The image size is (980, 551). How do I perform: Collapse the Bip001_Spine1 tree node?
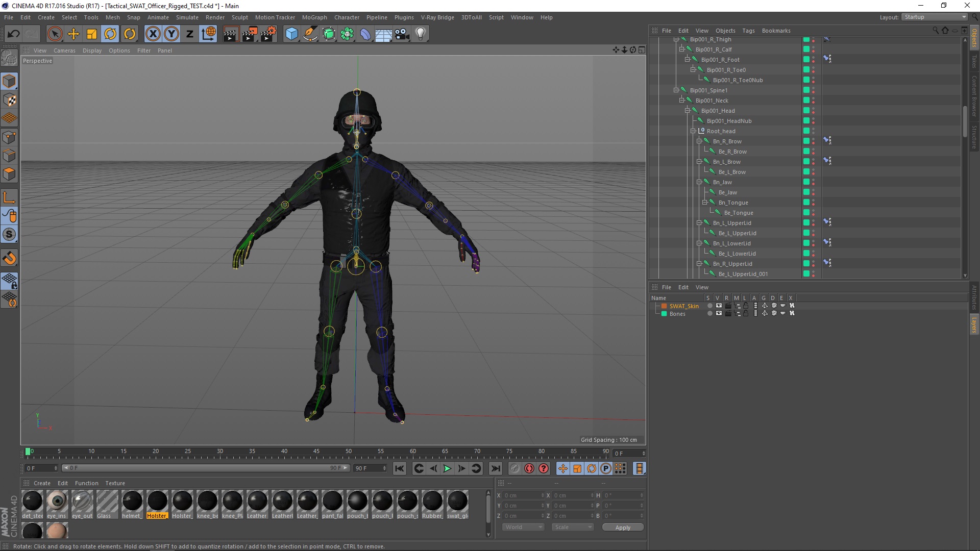pyautogui.click(x=676, y=90)
